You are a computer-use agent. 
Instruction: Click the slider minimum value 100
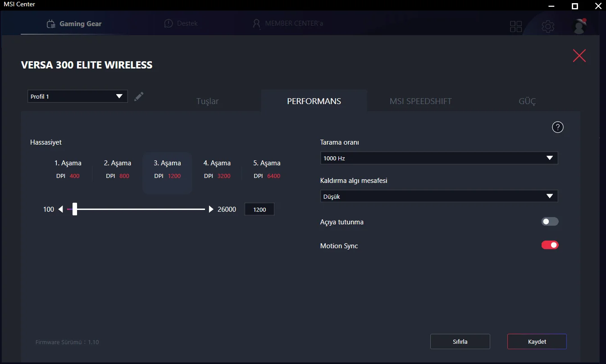(x=49, y=209)
